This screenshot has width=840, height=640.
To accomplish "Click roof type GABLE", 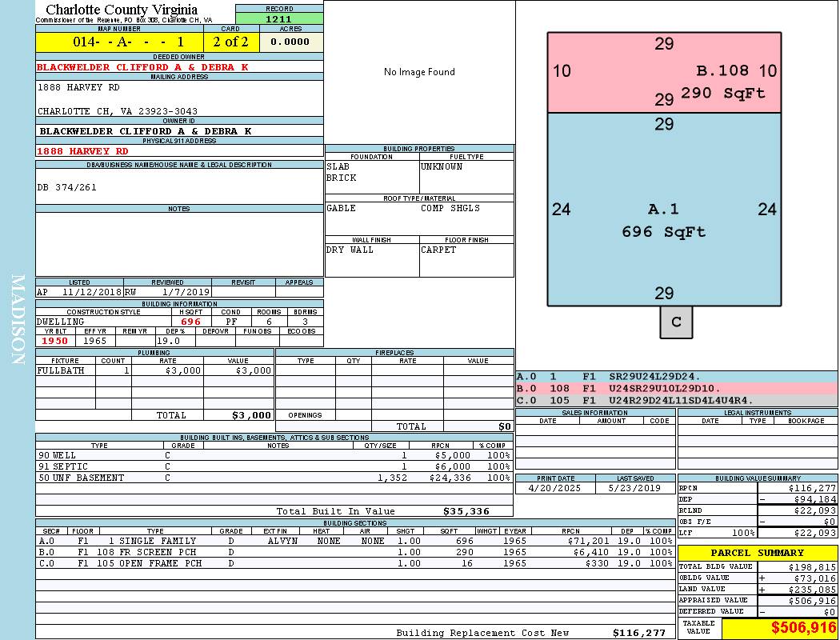I will (341, 208).
